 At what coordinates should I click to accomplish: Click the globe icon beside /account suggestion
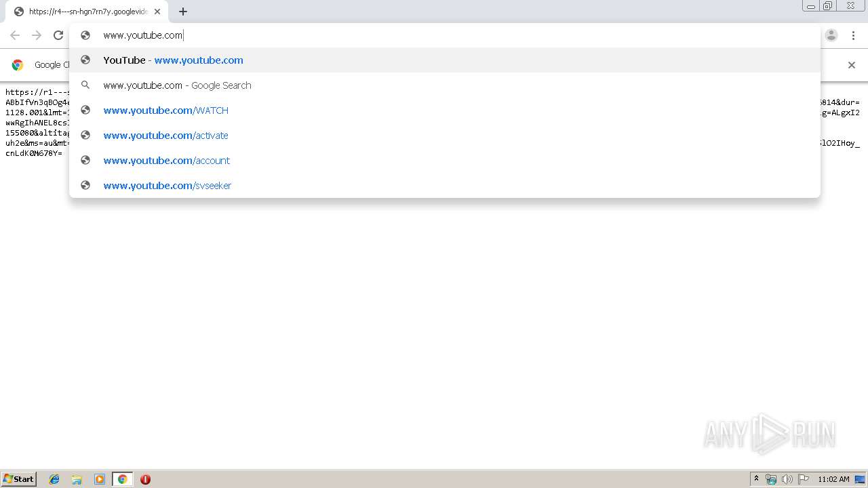(x=85, y=161)
